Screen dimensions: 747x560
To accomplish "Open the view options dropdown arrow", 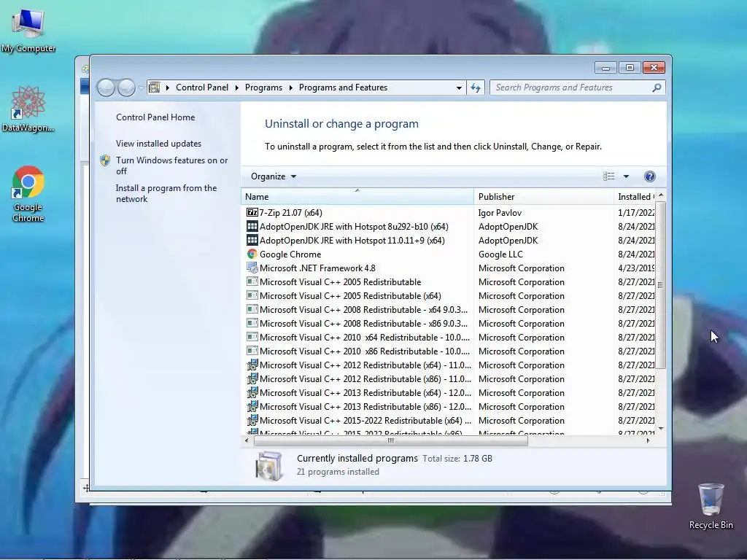I will [626, 176].
